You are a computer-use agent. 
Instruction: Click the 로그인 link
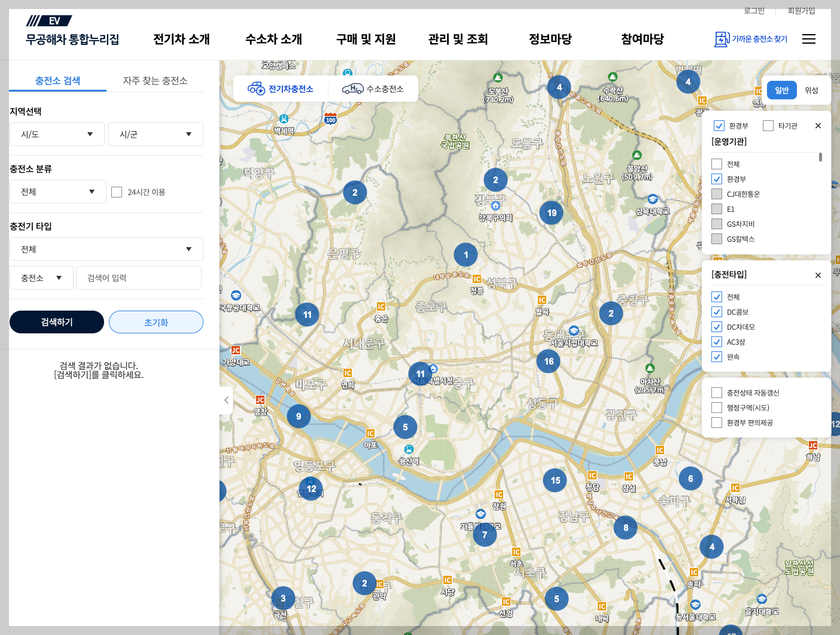tap(754, 11)
